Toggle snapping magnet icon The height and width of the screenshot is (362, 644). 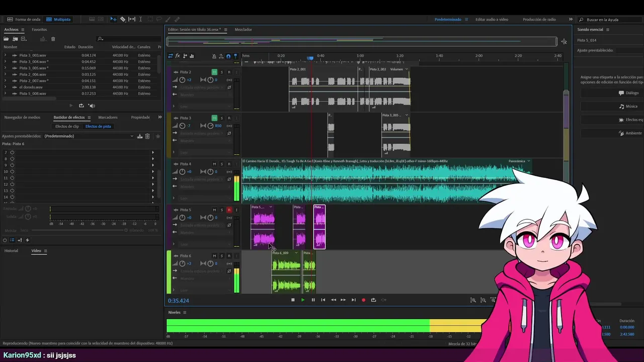coord(228,56)
